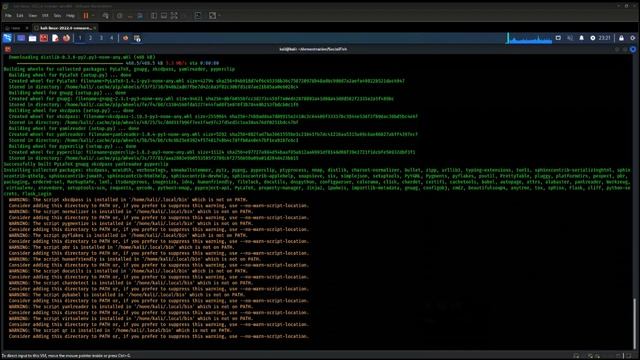The height and width of the screenshot is (360, 640).
Task: Open the display tray icon
Action: point(558,38)
